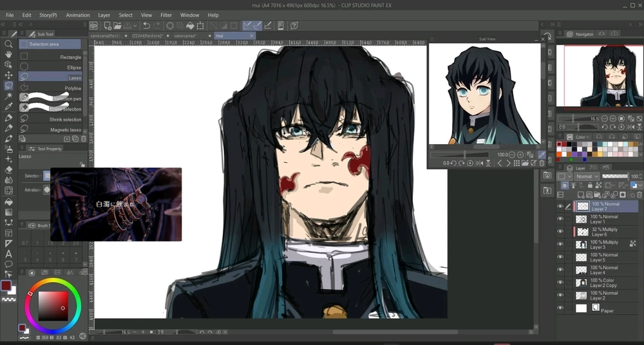Viewport: 644px width, 345px height.
Task: Click the Undo arrow in the command bar
Action: (146, 26)
